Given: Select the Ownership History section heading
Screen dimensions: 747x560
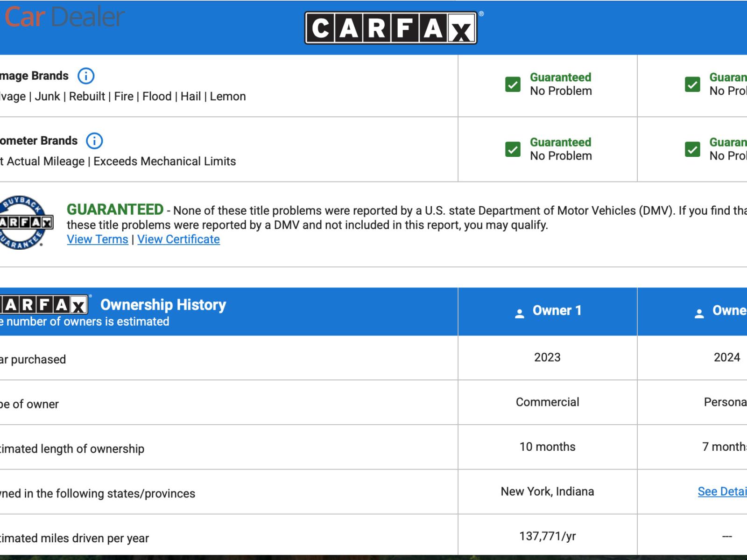Looking at the screenshot, I should [163, 305].
